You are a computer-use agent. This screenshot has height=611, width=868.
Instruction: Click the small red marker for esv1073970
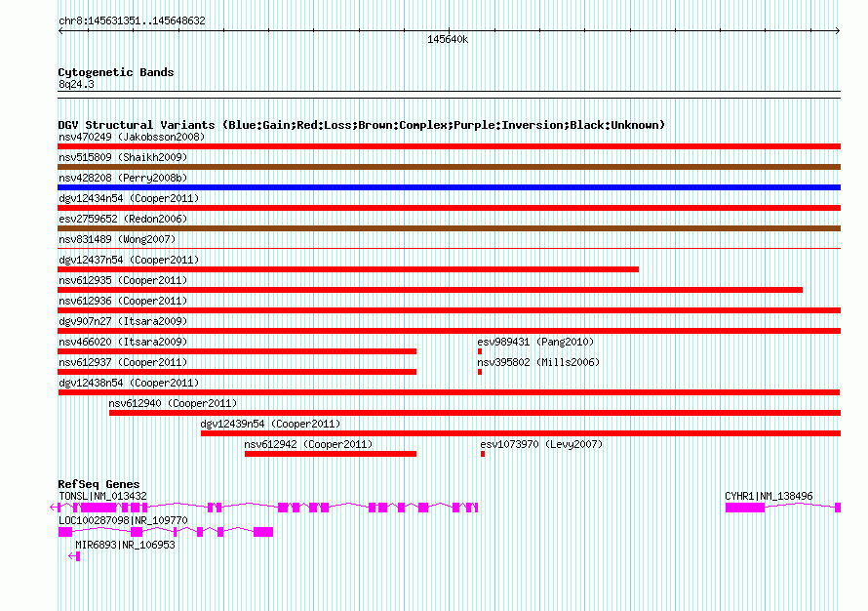point(483,454)
